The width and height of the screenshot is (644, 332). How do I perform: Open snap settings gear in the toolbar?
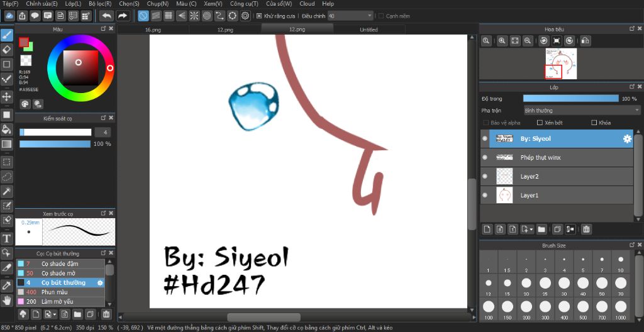click(245, 16)
